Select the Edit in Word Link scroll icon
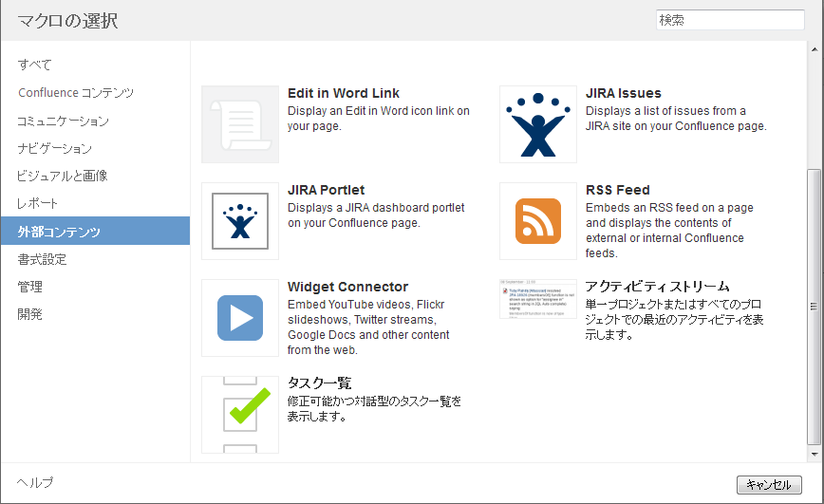Screen dimensions: 824x504 (240, 124)
